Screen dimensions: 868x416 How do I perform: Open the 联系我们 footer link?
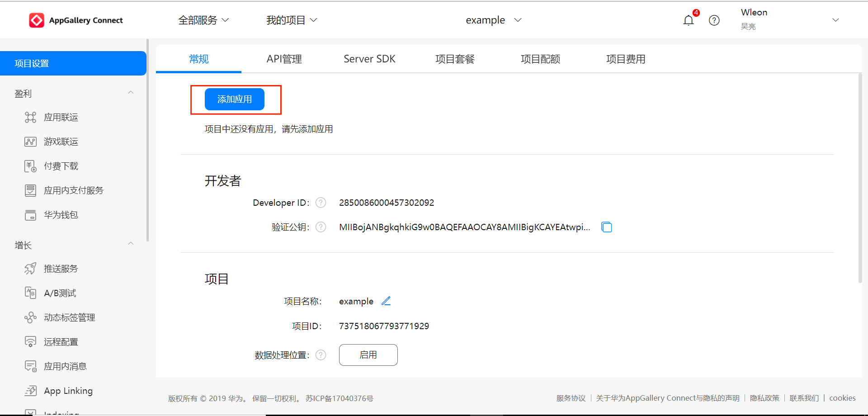point(804,398)
